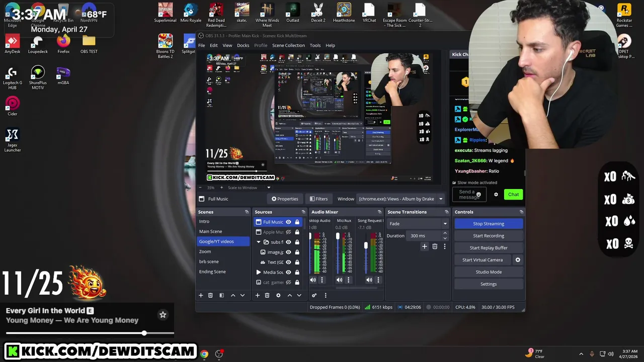Open Virtual Camera configuration gear icon
This screenshot has height=362, width=644.
click(x=518, y=260)
